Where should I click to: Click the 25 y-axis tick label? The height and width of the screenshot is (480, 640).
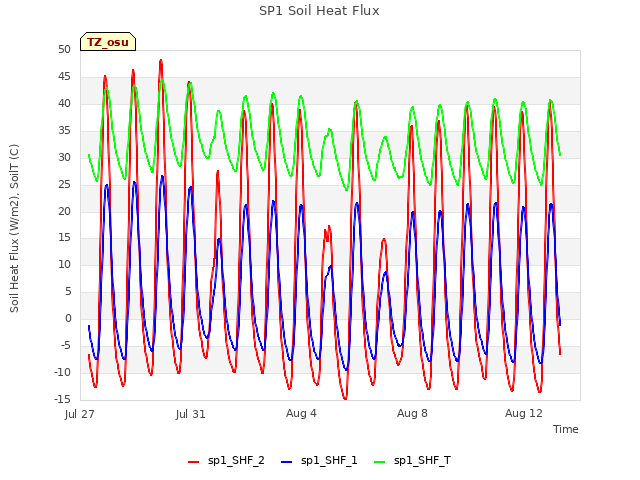64,184
